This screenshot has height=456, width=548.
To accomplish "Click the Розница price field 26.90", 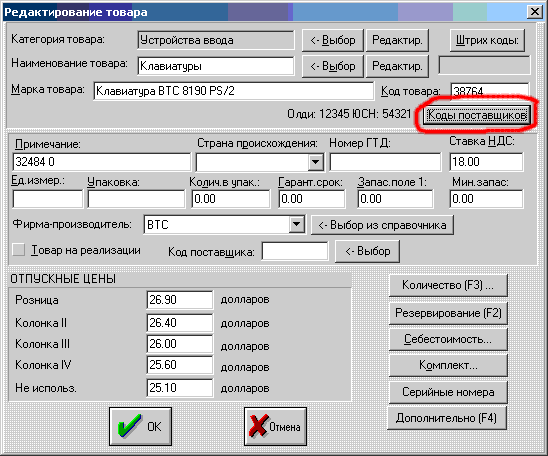I will tap(180, 300).
